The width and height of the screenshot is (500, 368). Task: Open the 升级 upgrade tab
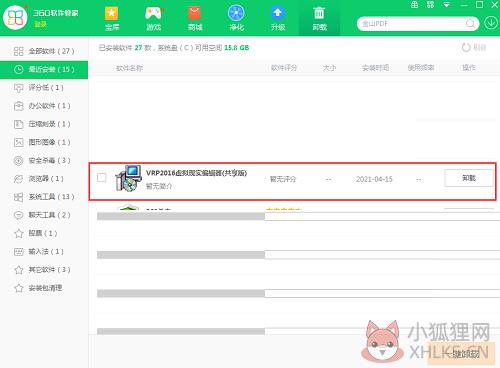tap(278, 19)
